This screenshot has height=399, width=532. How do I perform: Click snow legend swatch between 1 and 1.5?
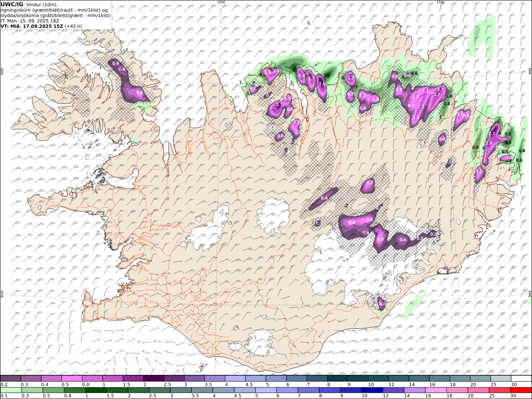pyautogui.click(x=113, y=378)
